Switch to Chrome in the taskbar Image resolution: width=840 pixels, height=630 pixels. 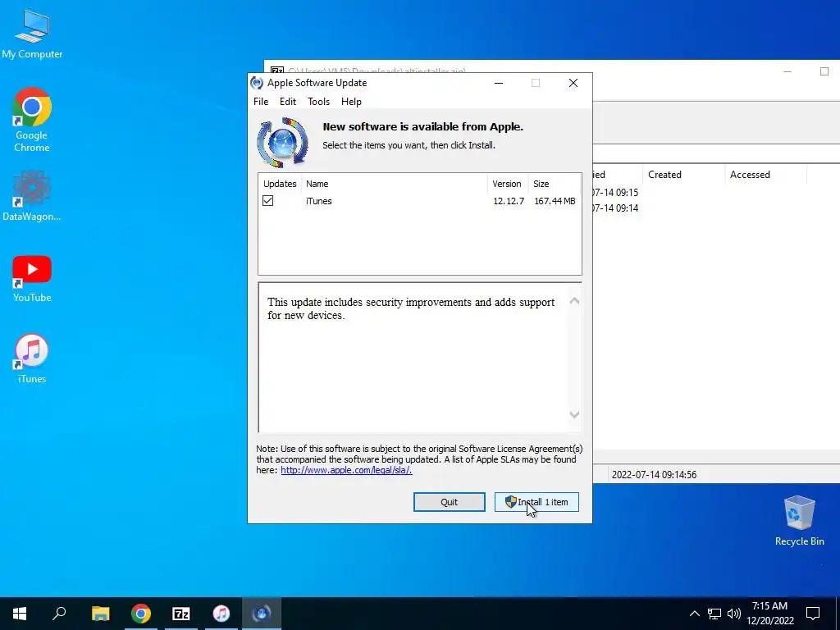[141, 614]
